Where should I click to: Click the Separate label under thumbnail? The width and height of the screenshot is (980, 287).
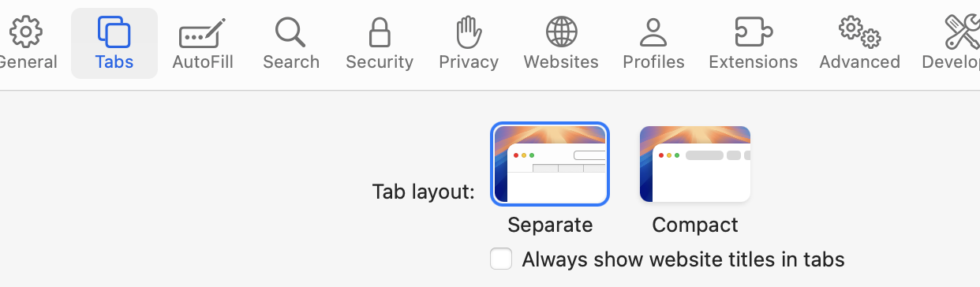550,225
